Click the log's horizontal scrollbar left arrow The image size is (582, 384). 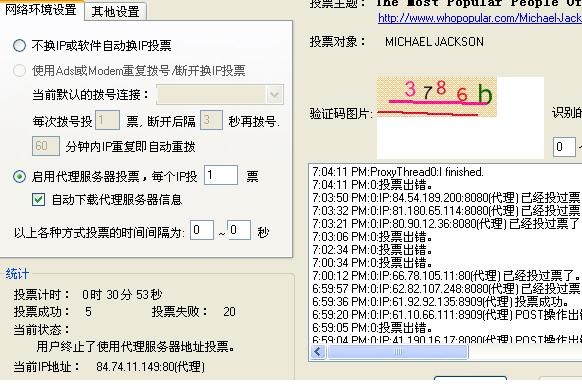pos(318,351)
